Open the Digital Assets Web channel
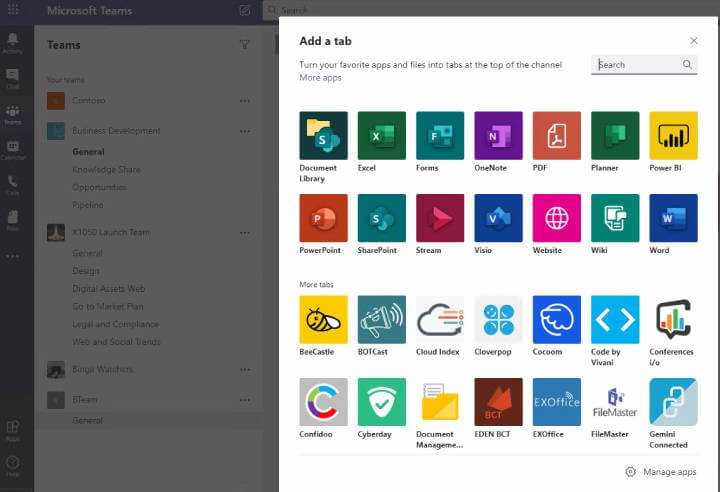This screenshot has height=492, width=720. 109,288
